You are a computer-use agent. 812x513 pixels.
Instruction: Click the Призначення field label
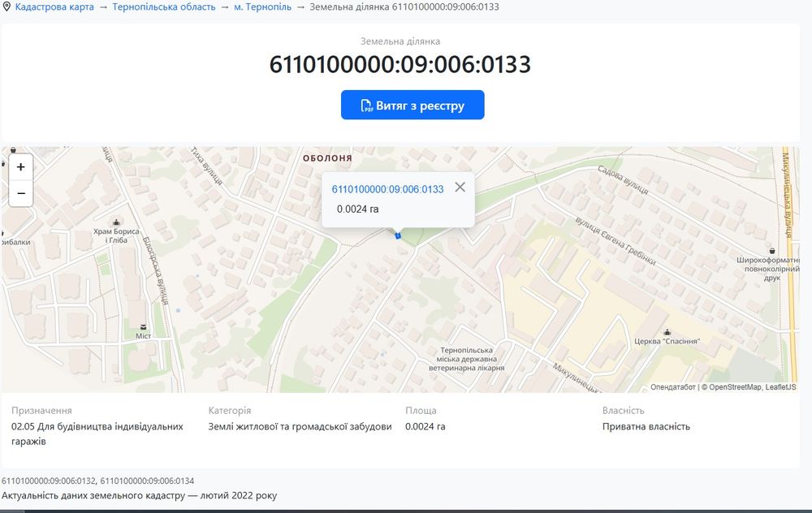point(41,411)
